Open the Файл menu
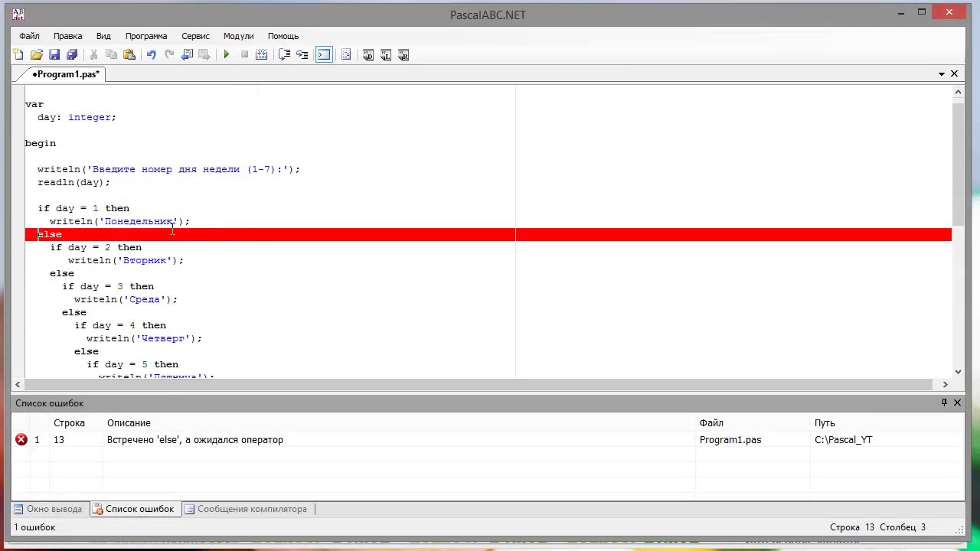Viewport: 980px width, 551px height. [x=29, y=36]
